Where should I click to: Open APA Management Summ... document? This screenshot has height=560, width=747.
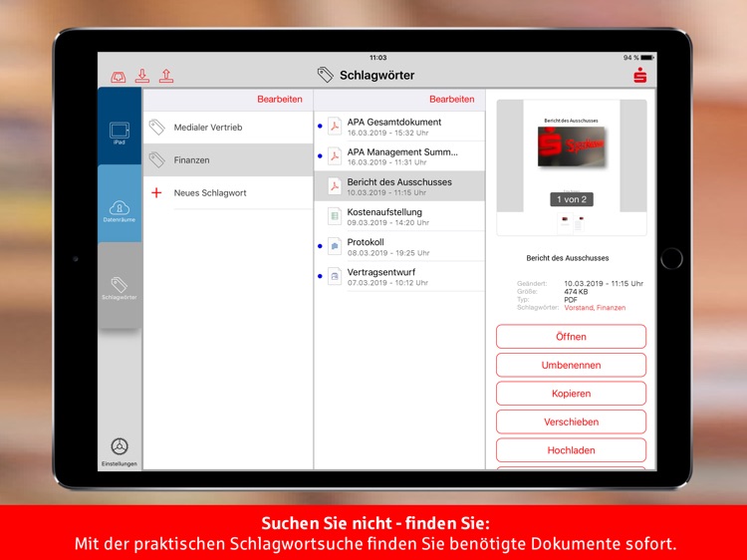399,156
